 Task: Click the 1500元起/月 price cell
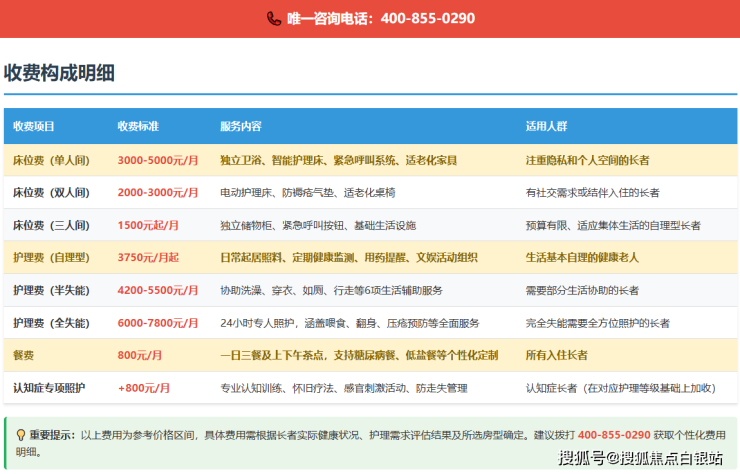[x=148, y=225]
